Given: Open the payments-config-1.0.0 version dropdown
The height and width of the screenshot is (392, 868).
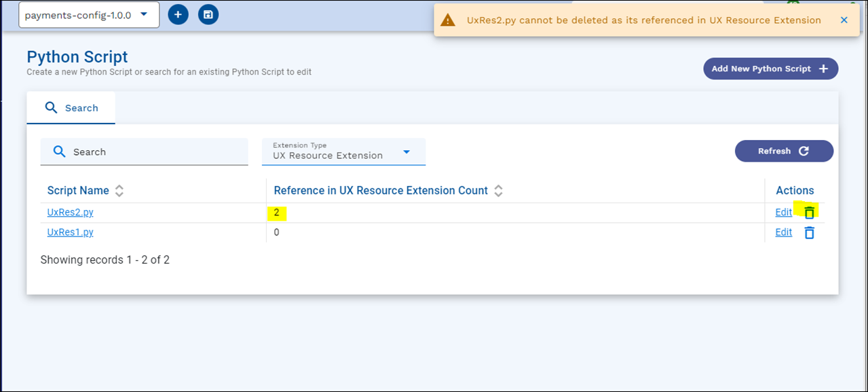Looking at the screenshot, I should coord(88,15).
